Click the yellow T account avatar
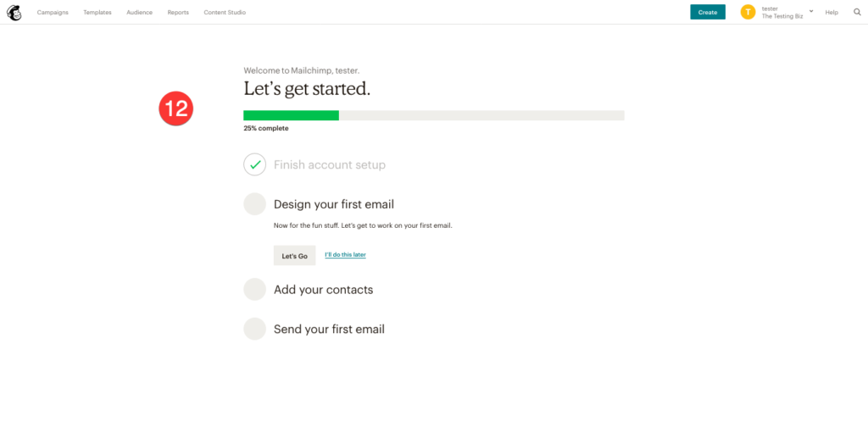Viewport: 868px width, 433px height. point(748,12)
